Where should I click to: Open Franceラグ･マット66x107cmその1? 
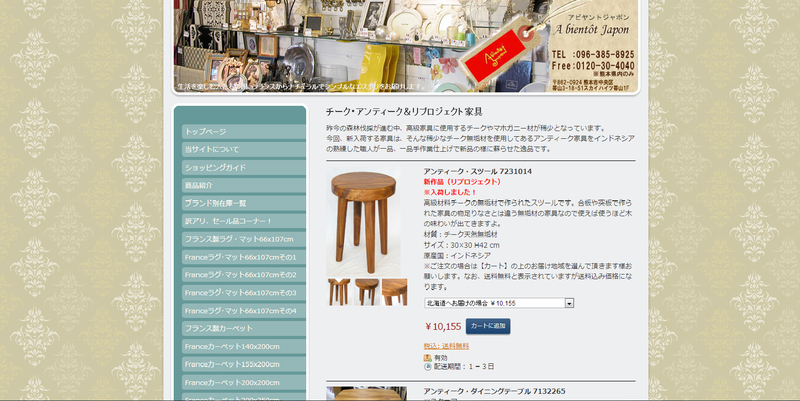click(244, 257)
